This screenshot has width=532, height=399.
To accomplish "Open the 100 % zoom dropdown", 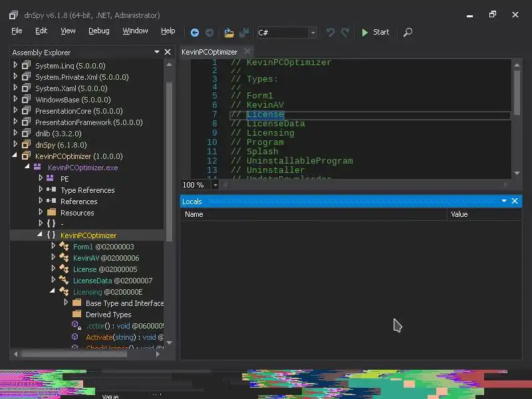I will coord(215,185).
